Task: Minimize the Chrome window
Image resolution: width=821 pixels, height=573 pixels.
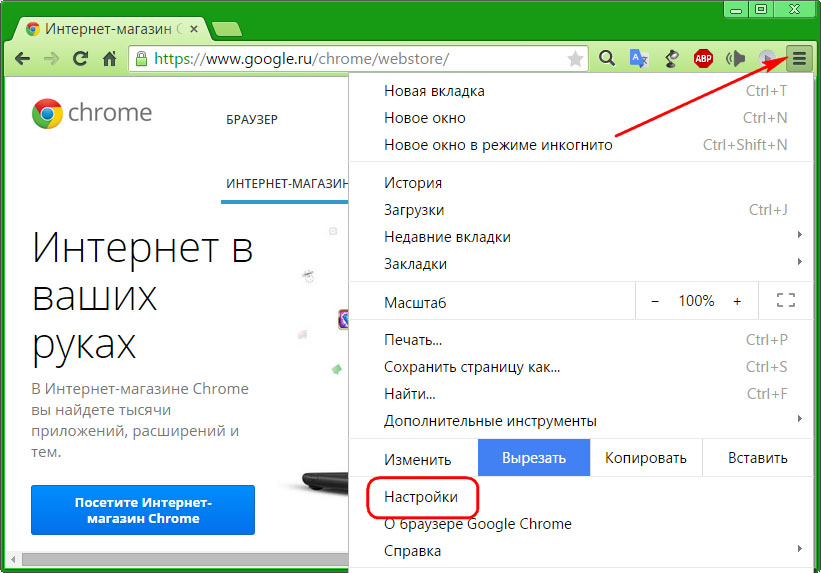Action: (736, 9)
